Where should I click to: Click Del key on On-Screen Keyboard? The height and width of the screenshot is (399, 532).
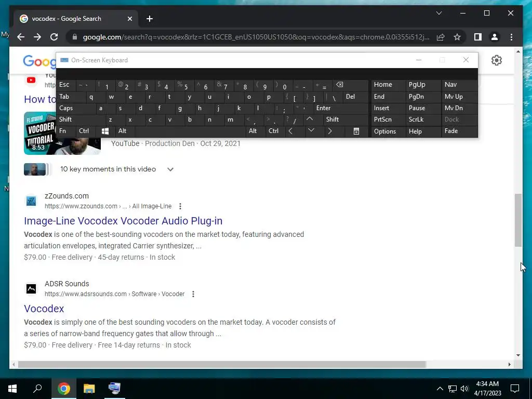[x=355, y=97]
